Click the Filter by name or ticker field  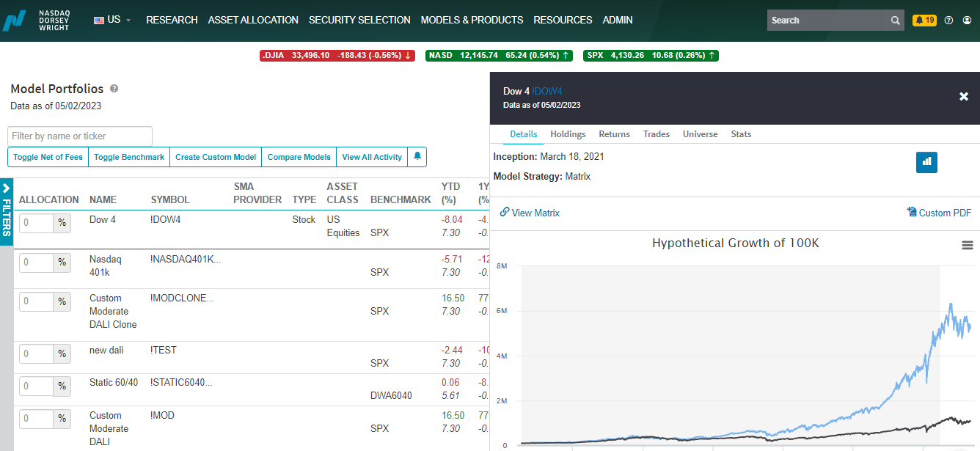pyautogui.click(x=80, y=136)
